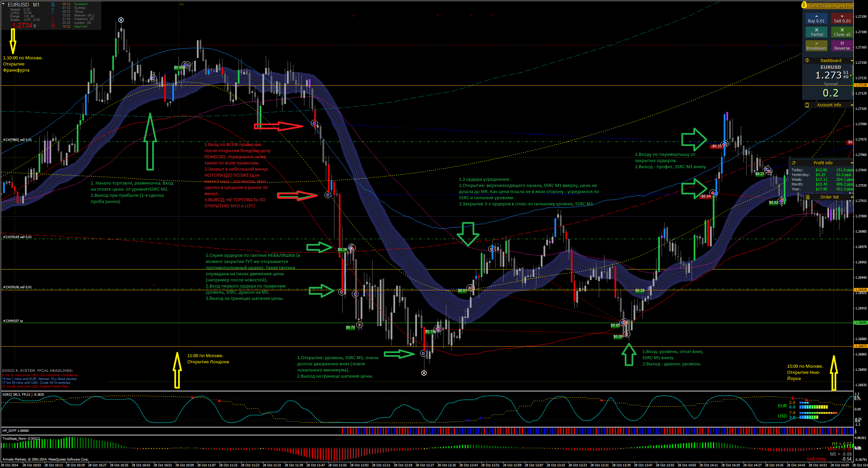Click the Auckland session time row
The image size is (868, 468).
pos(75,4)
